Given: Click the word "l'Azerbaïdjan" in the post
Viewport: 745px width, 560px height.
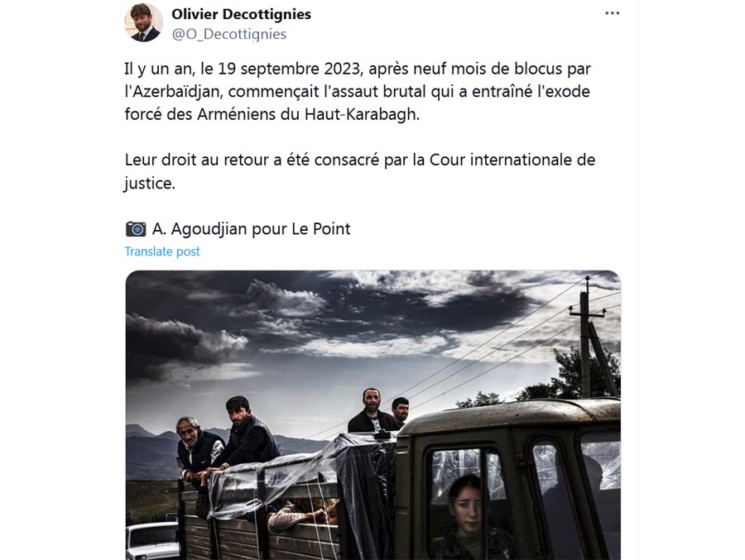Looking at the screenshot, I should pos(174,92).
